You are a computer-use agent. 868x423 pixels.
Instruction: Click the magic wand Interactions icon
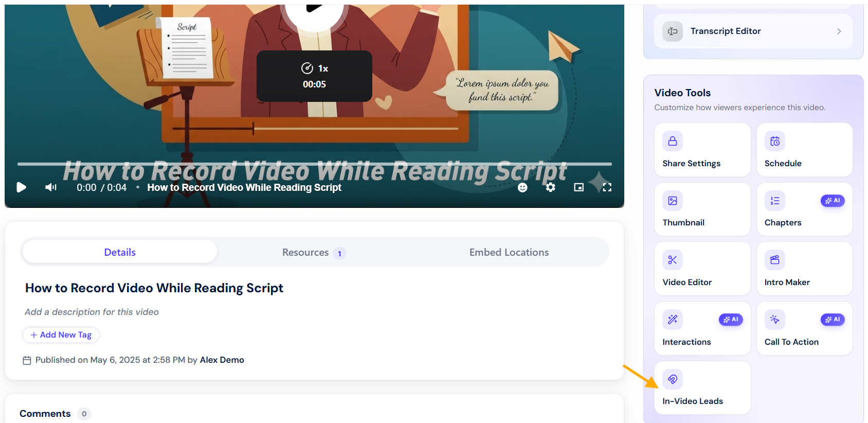tap(673, 320)
